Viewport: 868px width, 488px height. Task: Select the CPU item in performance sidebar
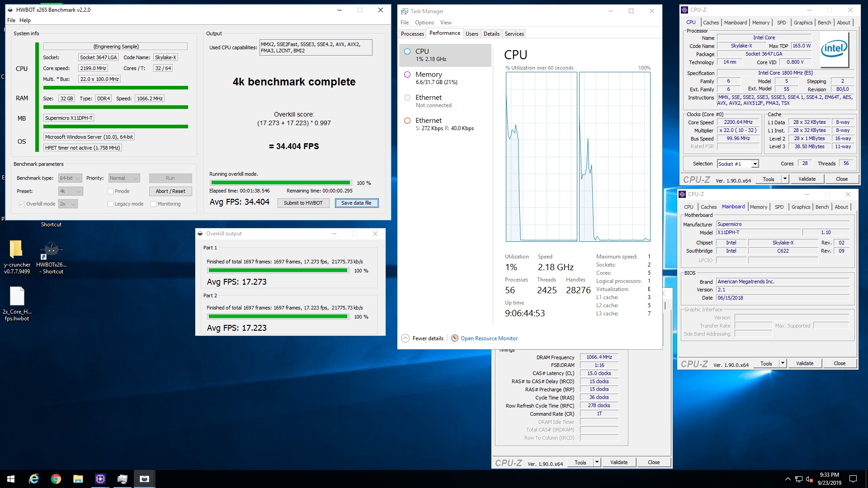click(x=445, y=55)
